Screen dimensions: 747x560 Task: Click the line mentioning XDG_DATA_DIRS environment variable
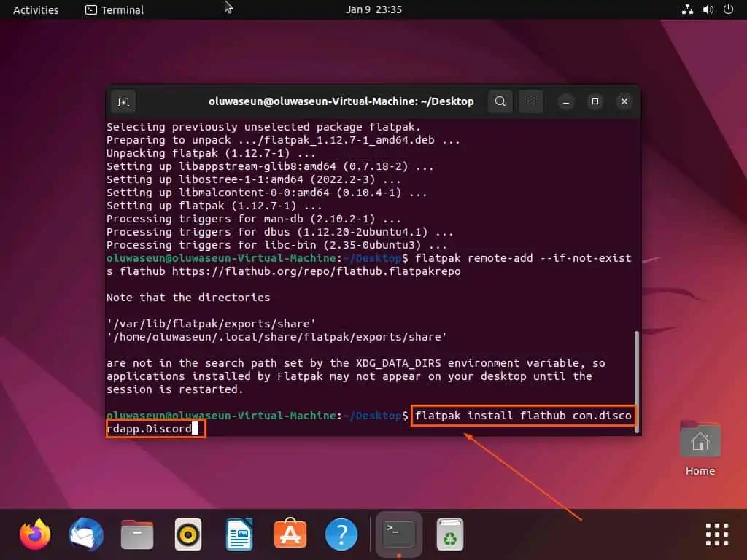(x=356, y=363)
